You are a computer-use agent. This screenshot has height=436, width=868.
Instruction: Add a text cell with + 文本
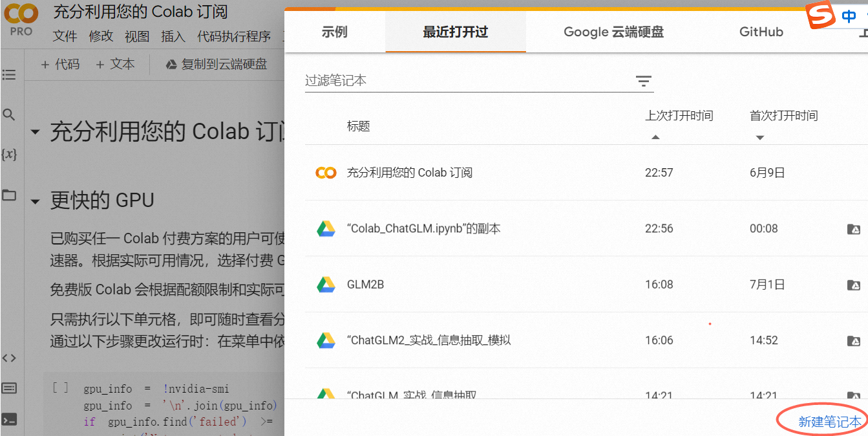click(116, 64)
